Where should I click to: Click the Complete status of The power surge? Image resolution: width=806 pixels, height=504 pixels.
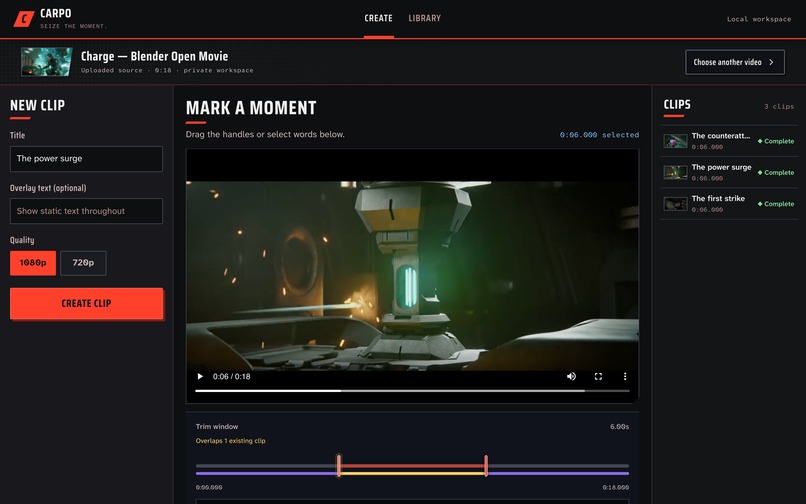(776, 172)
